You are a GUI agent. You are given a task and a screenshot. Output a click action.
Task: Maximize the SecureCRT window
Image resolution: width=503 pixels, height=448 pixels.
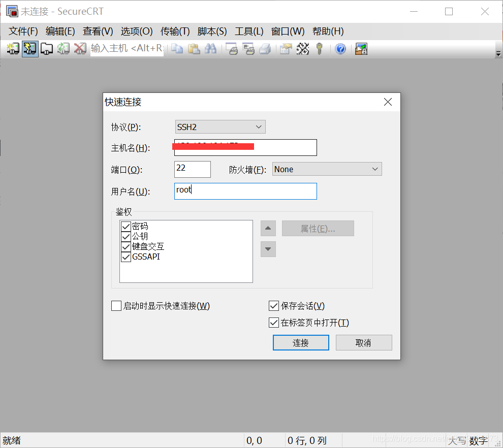click(449, 11)
